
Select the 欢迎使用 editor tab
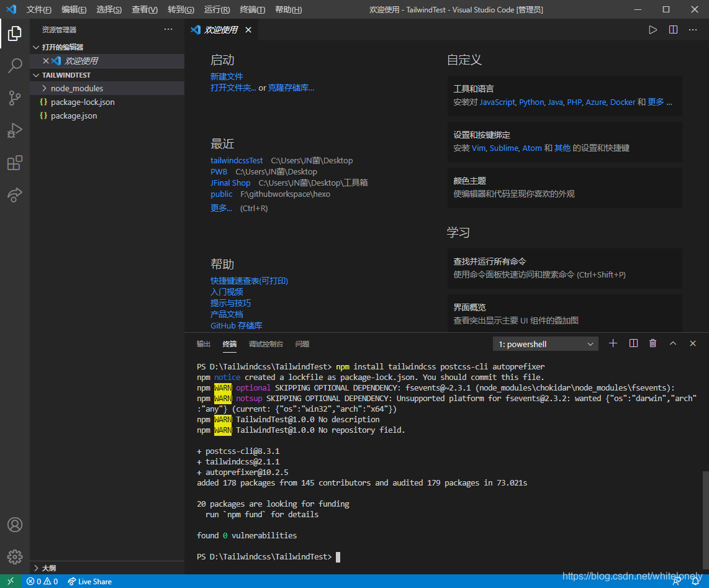[x=222, y=30]
